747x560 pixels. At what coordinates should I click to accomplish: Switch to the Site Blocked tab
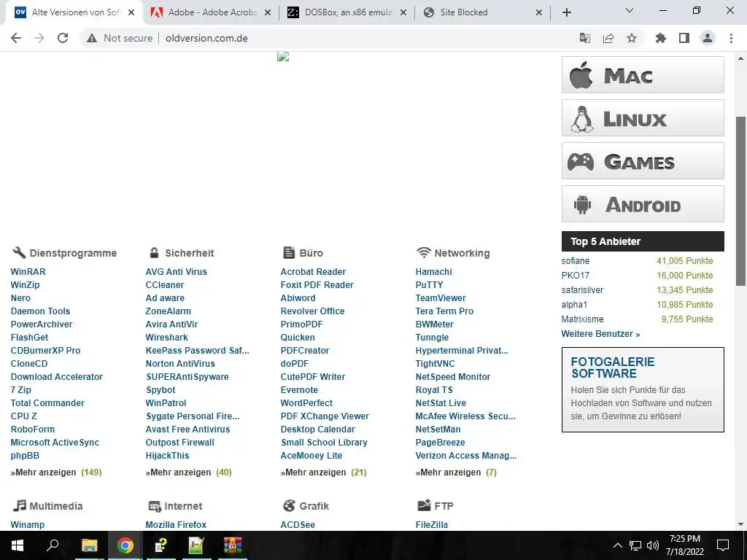click(x=483, y=12)
